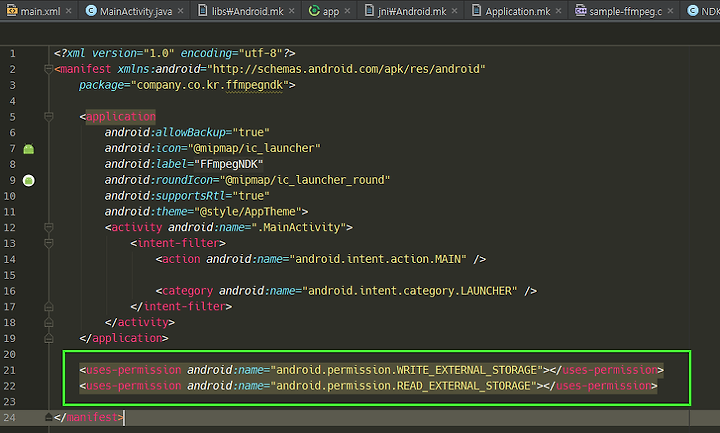Click the allowBackup "true" value
This screenshot has height=433, width=720.
[x=251, y=132]
